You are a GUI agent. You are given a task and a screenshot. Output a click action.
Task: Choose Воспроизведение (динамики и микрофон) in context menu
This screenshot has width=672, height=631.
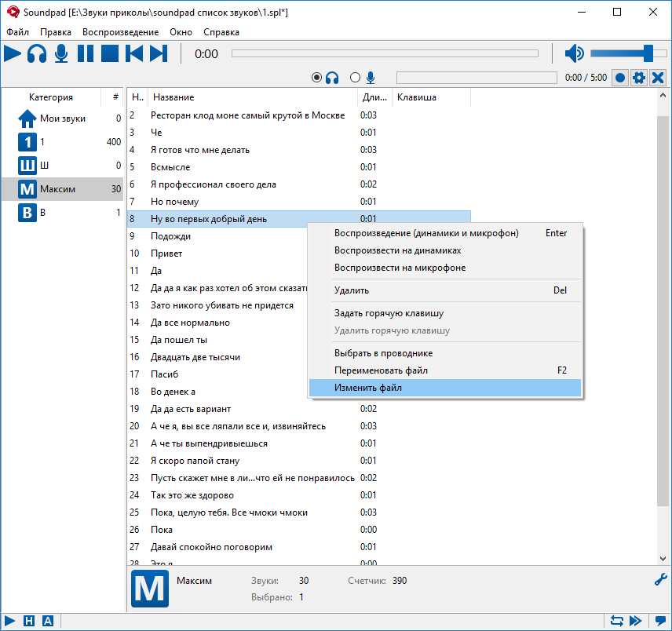(x=445, y=233)
